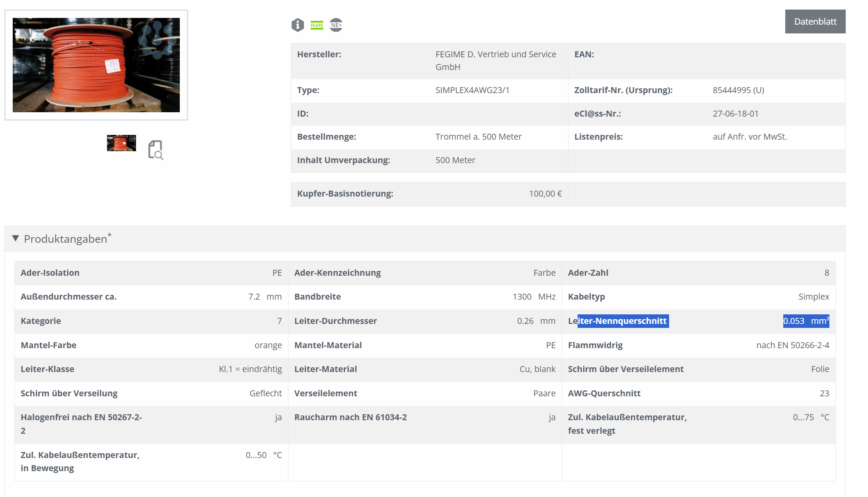This screenshot has width=868, height=497.
Task: Select the small cable drum thumbnail
Action: click(x=121, y=143)
